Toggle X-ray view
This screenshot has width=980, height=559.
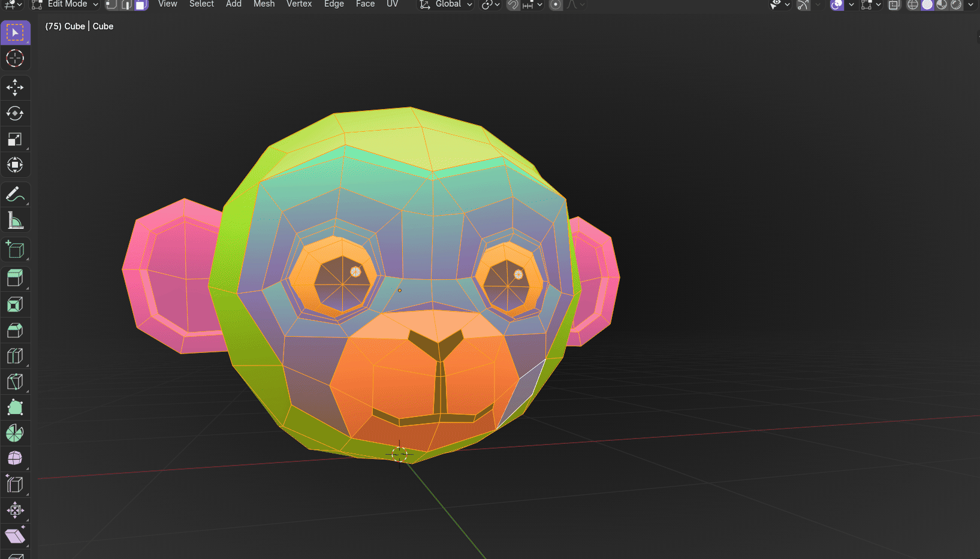point(894,5)
